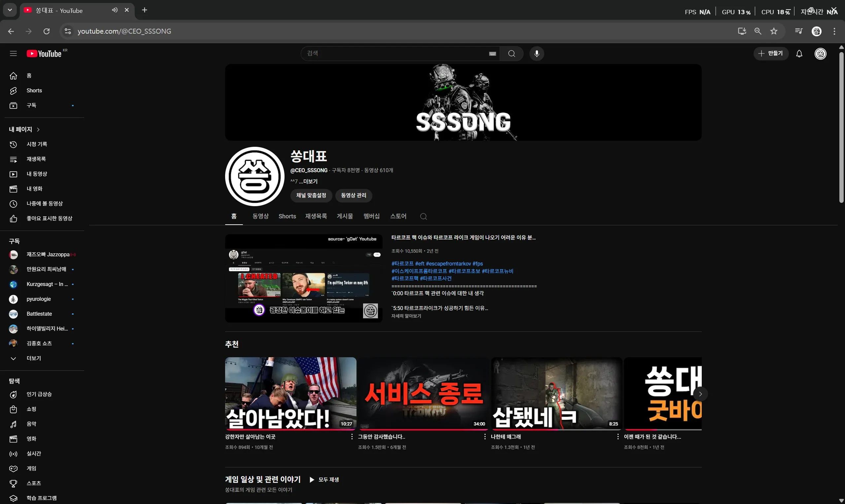Open the hamburger guide menu
The height and width of the screenshot is (504, 845).
pos(13,53)
